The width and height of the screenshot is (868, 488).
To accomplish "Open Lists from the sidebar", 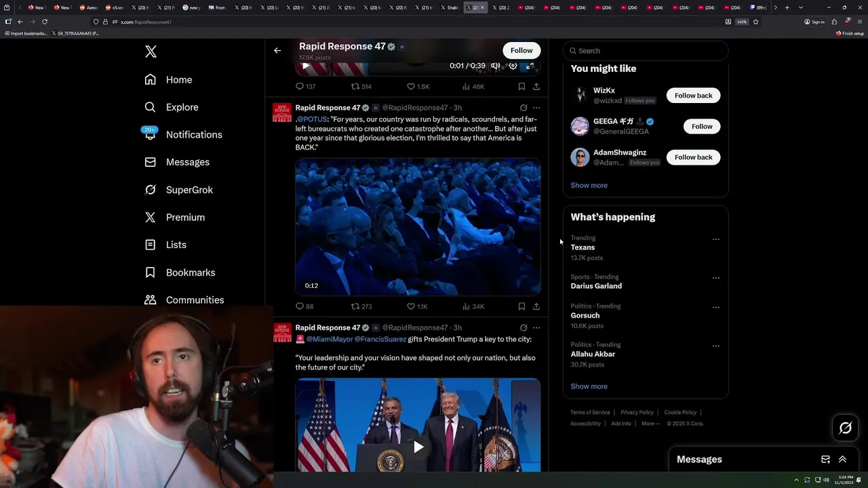I will [x=165, y=245].
